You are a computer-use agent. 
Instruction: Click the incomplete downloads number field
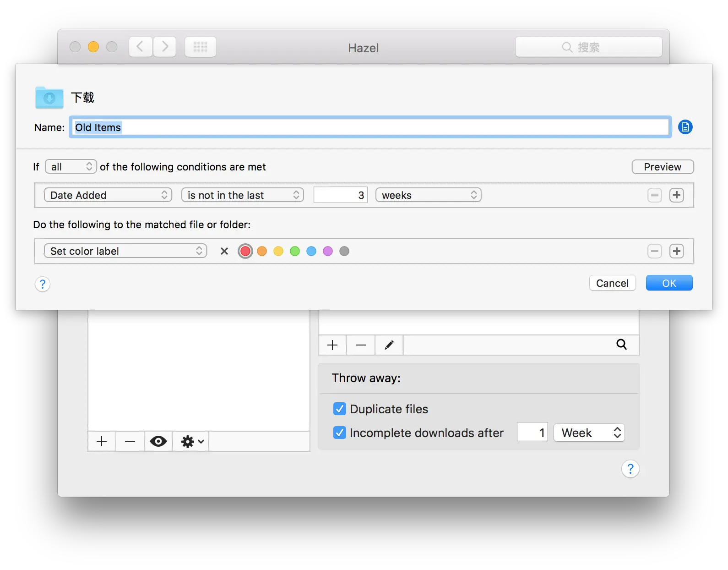tap(532, 433)
